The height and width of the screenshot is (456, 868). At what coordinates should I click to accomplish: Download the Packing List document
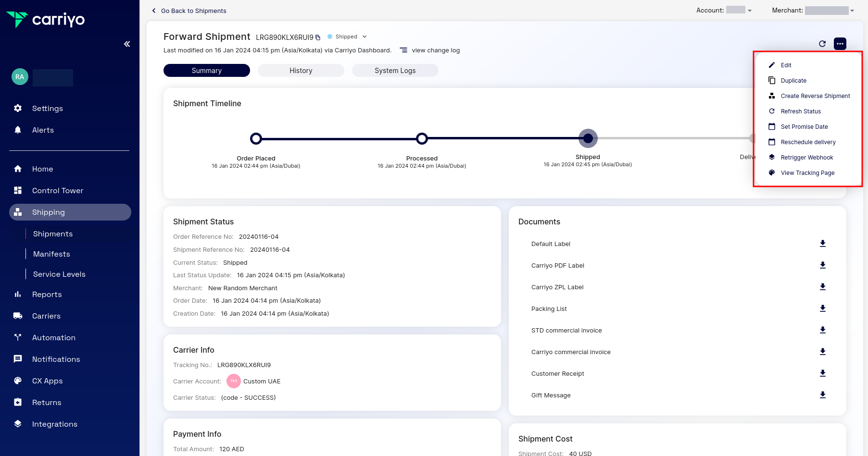coord(823,308)
